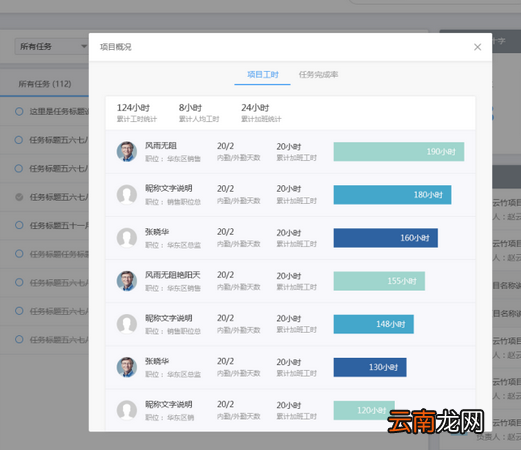
Task: Click the green 155小时 bar
Action: 379,281
